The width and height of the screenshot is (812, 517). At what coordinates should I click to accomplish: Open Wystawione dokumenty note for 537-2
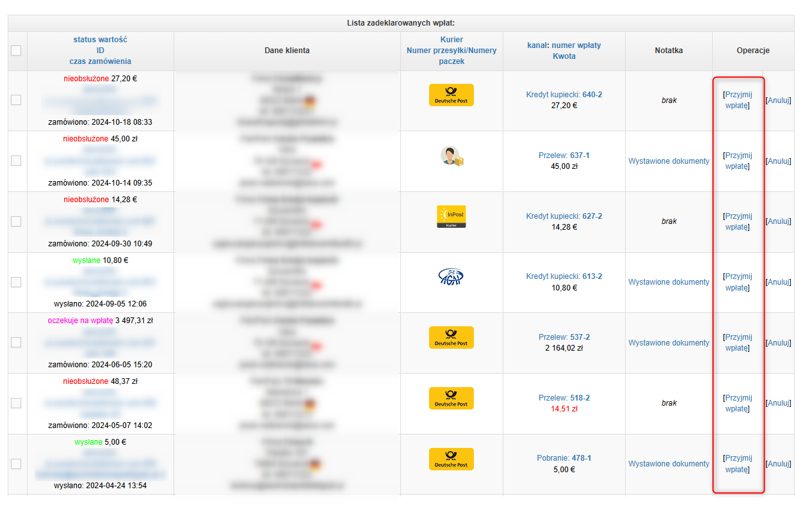pyautogui.click(x=669, y=343)
